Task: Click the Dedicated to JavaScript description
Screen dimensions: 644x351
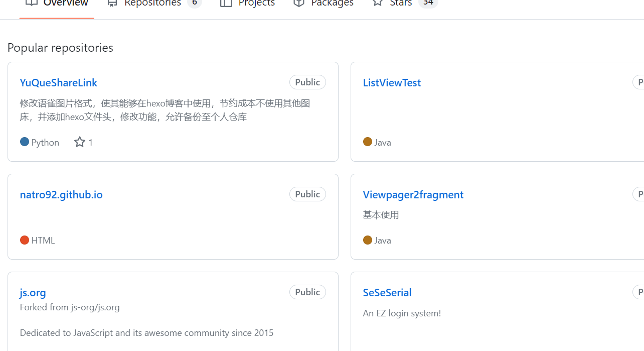Action: pos(147,333)
